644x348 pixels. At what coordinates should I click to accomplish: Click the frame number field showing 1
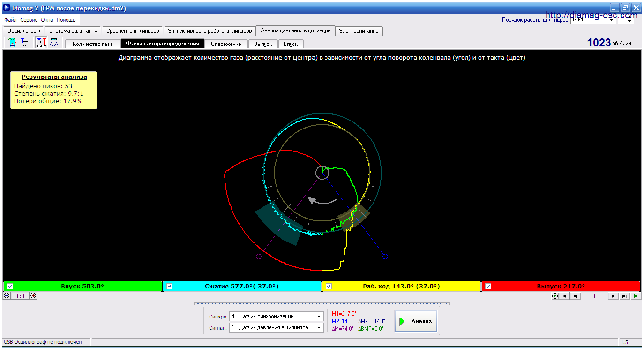pyautogui.click(x=594, y=296)
